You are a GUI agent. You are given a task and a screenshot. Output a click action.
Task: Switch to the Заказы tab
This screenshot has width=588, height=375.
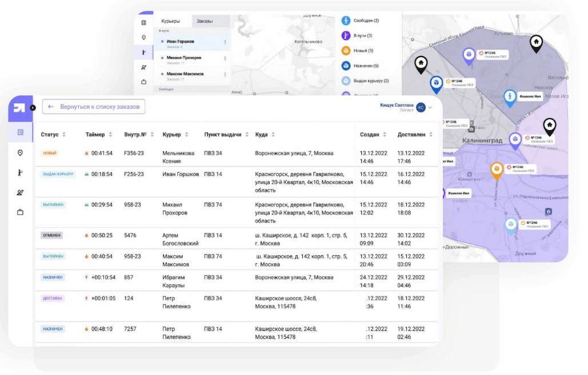[205, 21]
